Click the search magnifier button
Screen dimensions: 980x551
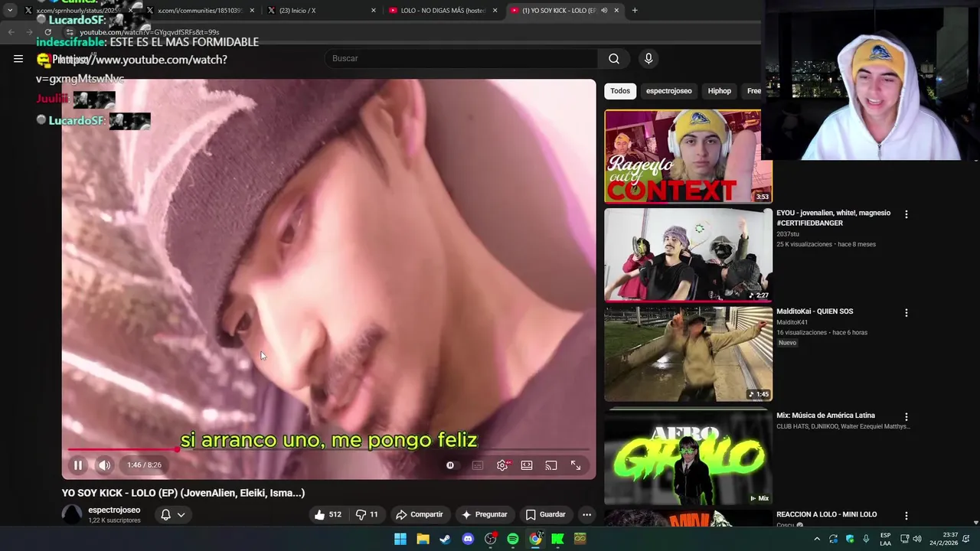coord(614,58)
